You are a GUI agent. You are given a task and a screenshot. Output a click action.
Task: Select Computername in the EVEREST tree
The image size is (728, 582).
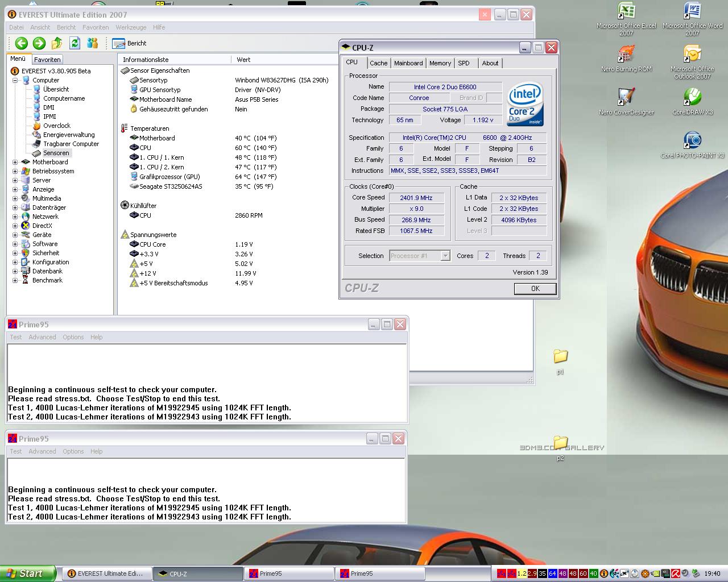coord(64,98)
